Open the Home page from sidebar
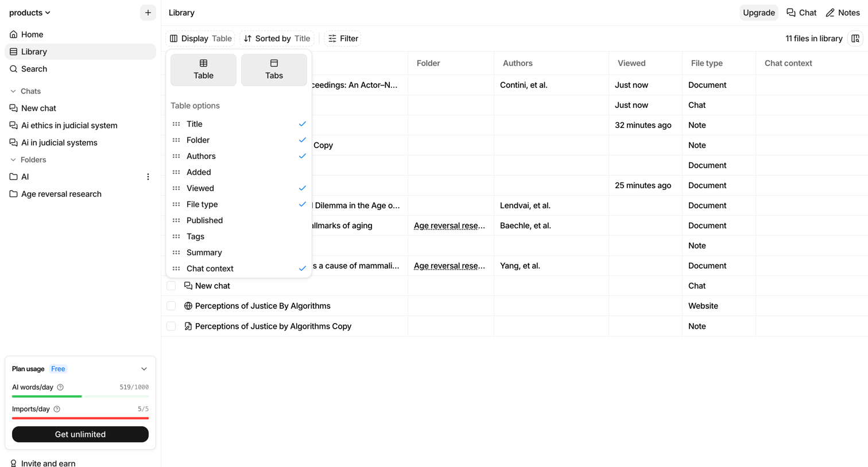The image size is (868, 467). click(x=80, y=34)
